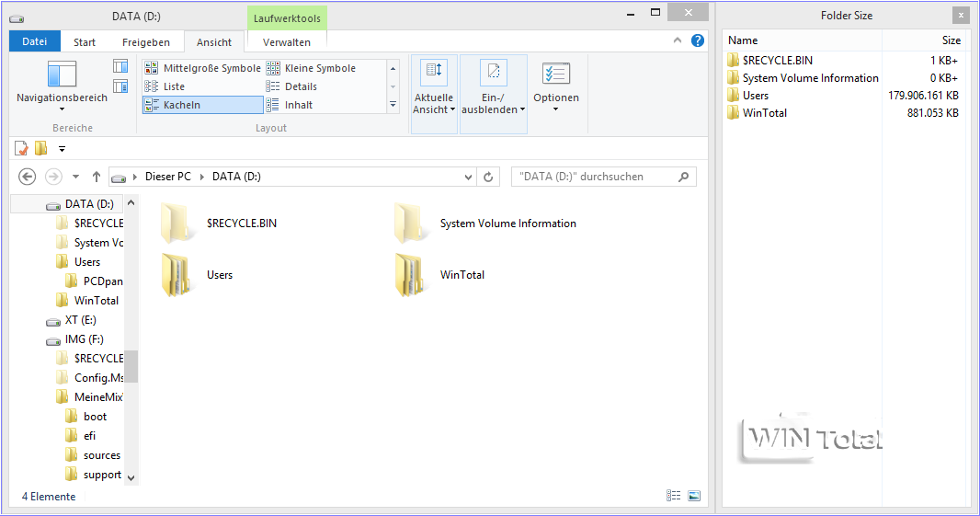Go up one folder level
The width and height of the screenshot is (980, 516).
97,177
